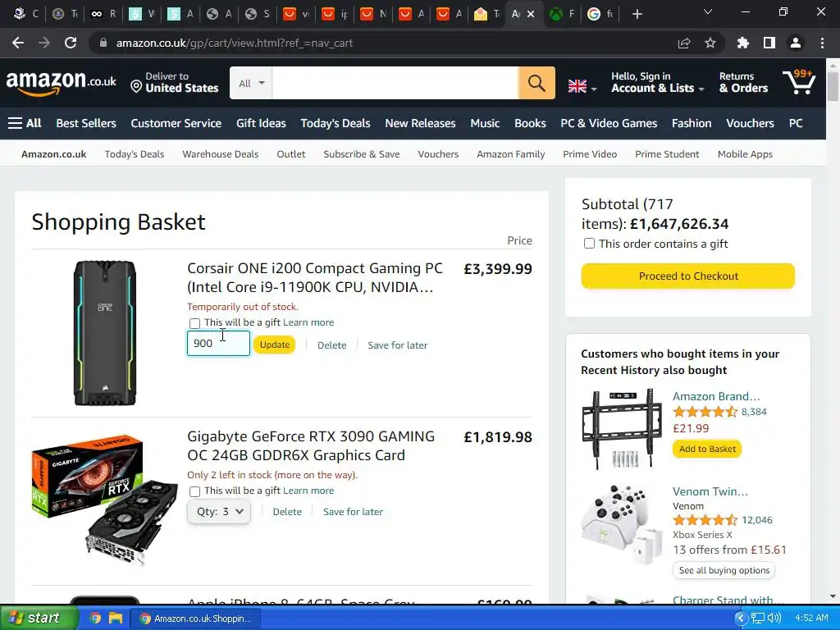Click the Gigabyte RTX 3090 product image
This screenshot has width=840, height=630.
105,500
